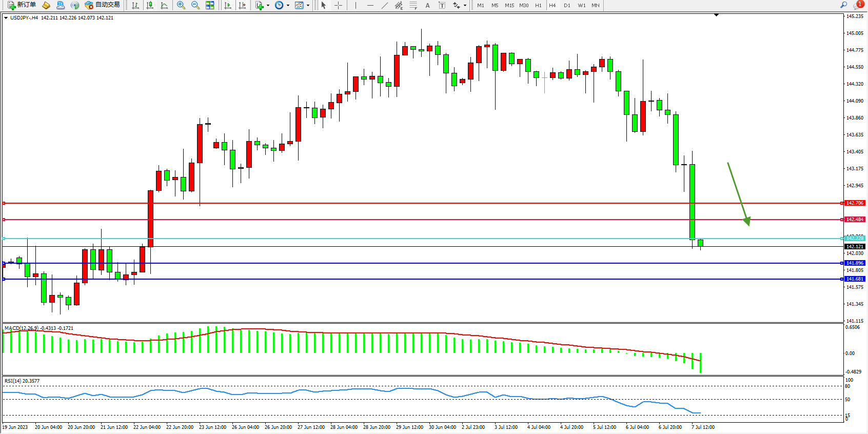Open the periodicity clock dropdown arrow
Screen dimensions: 868x434
(288, 5)
